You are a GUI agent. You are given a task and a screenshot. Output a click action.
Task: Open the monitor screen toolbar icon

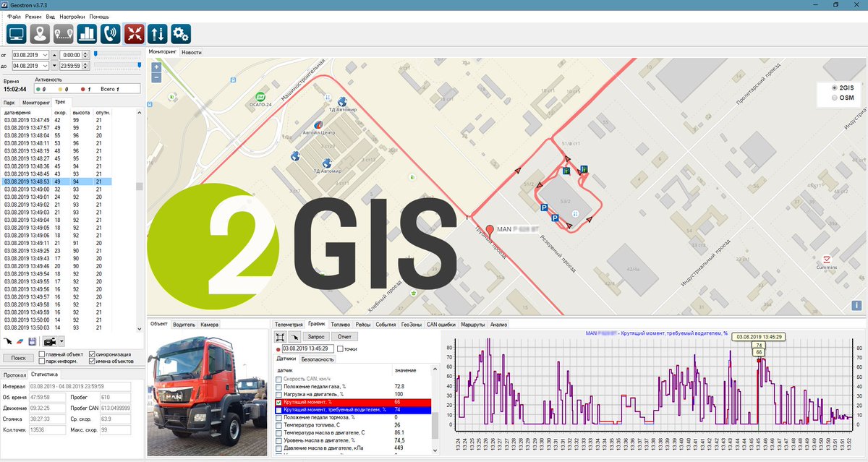coord(17,33)
